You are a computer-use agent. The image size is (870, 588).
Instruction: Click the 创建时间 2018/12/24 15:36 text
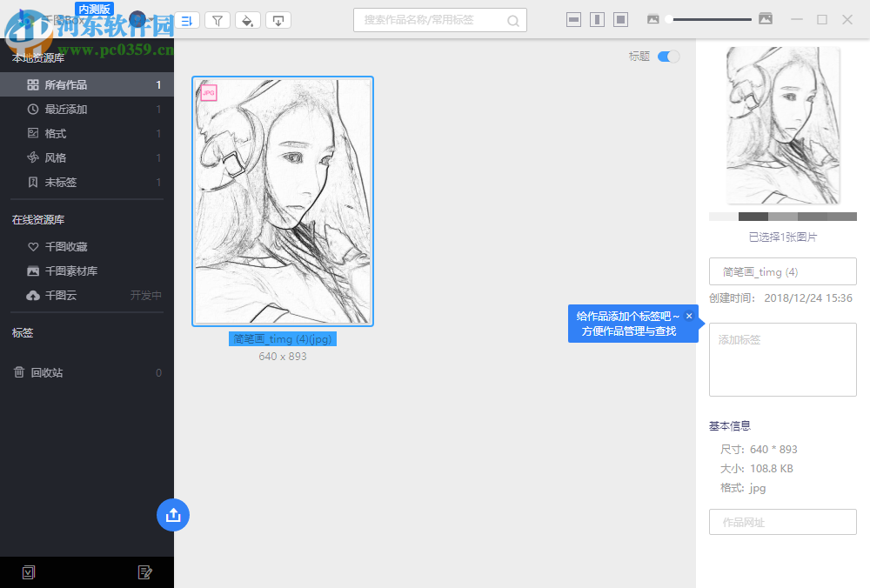(x=780, y=297)
